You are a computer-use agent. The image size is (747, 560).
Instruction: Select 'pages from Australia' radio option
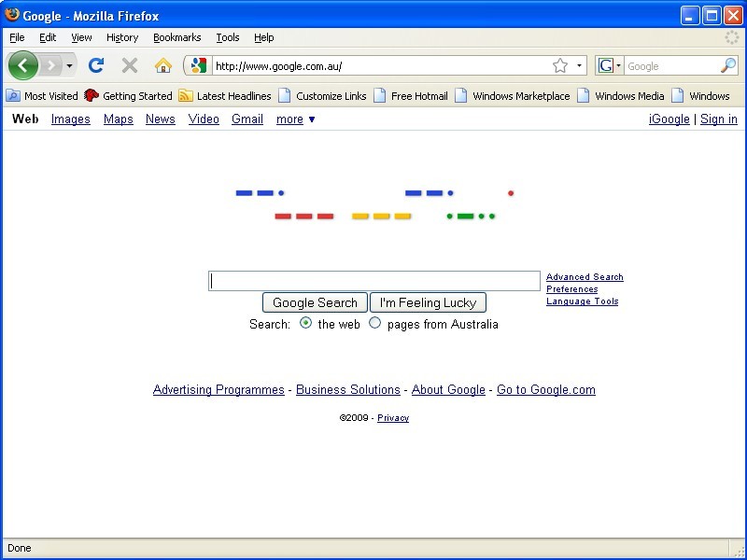[x=375, y=324]
